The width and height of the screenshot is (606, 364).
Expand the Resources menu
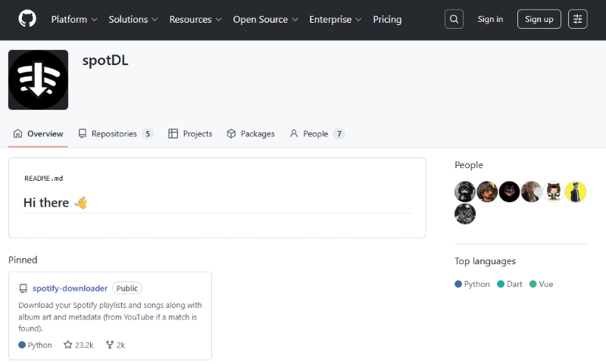(195, 20)
